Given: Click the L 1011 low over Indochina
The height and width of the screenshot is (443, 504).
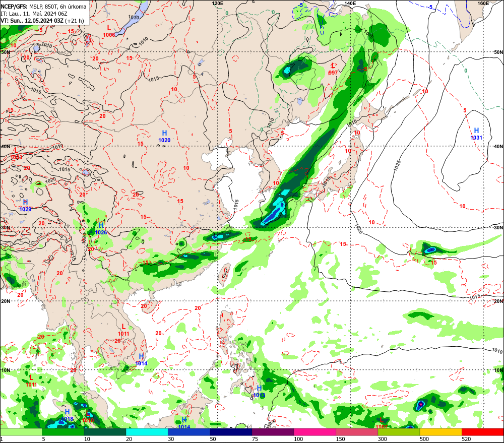Looking at the screenshot, I should tap(123, 330).
